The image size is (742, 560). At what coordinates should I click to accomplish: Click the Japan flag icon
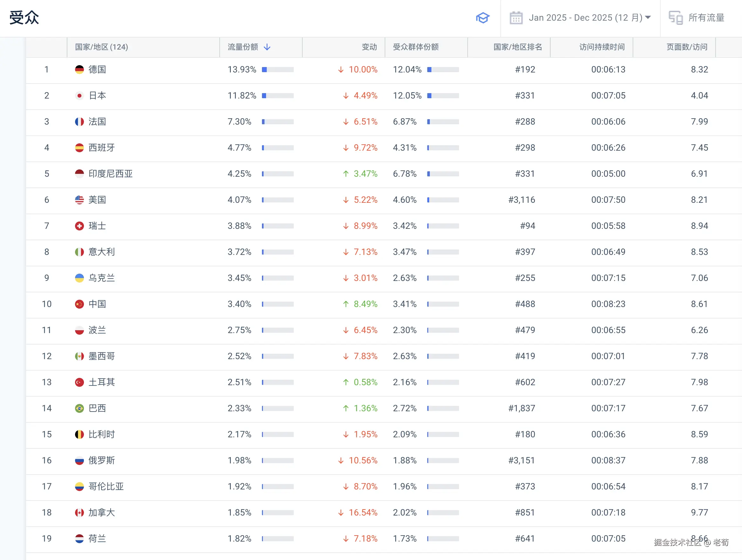pyautogui.click(x=79, y=96)
